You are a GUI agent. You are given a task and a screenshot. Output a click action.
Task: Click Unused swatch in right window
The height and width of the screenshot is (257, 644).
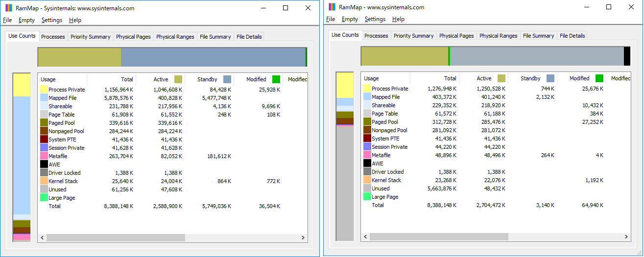pyautogui.click(x=367, y=188)
